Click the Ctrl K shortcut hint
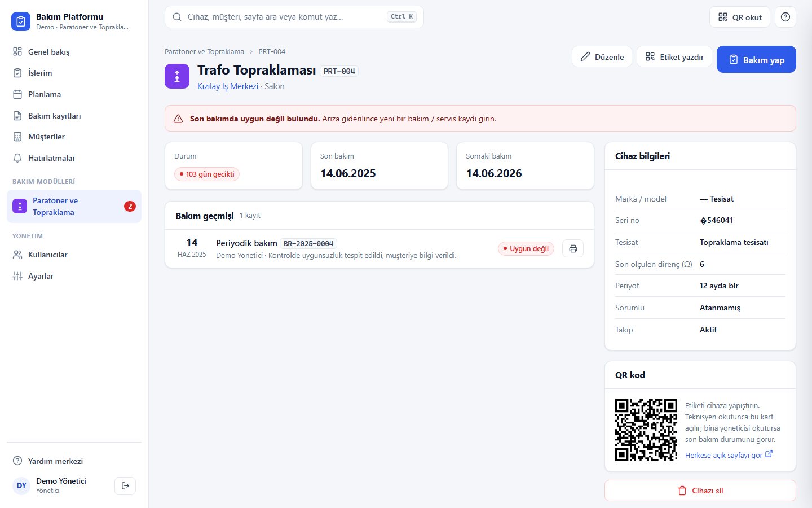The width and height of the screenshot is (812, 508). (x=402, y=17)
